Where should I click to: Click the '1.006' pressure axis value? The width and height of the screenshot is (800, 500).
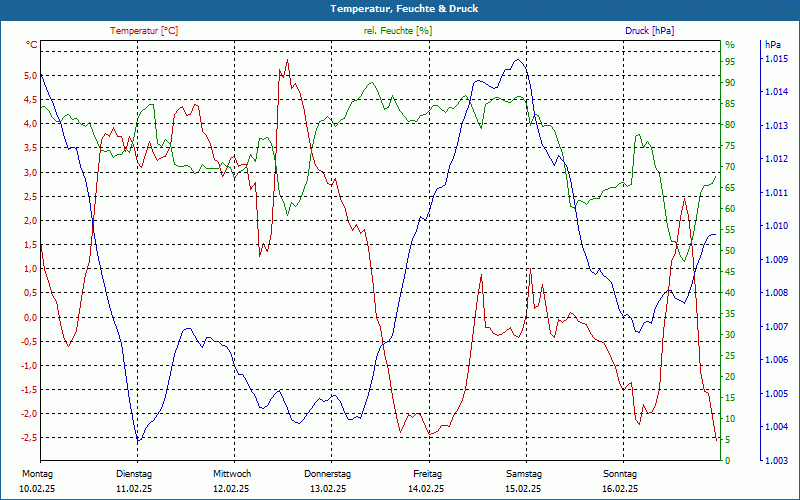click(x=776, y=360)
